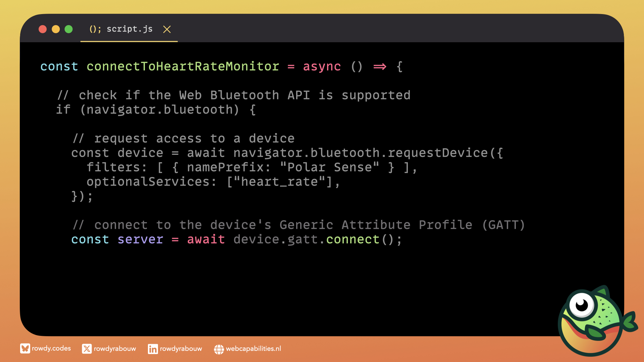644x362 pixels.
Task: Click the (); file icon in tab
Action: pyautogui.click(x=95, y=29)
